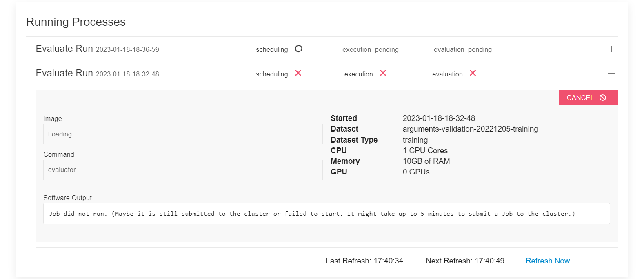
Task: Focus the Image field showing Loading...
Action: (183, 134)
